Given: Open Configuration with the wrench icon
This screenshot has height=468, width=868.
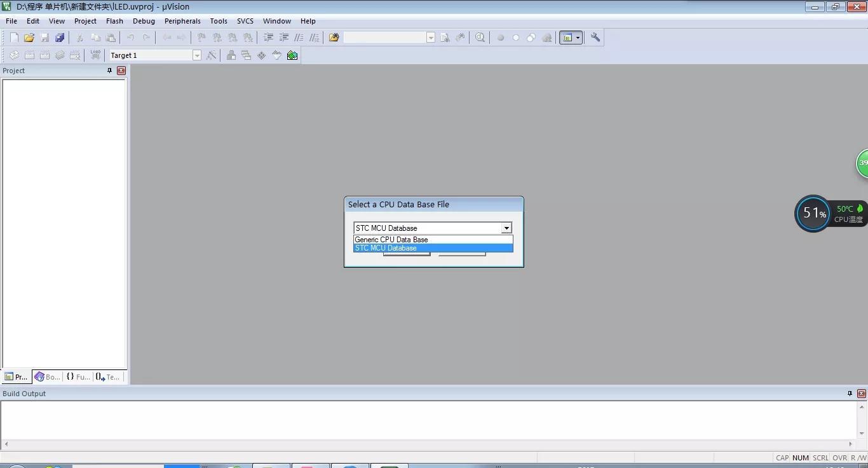Looking at the screenshot, I should click(595, 38).
